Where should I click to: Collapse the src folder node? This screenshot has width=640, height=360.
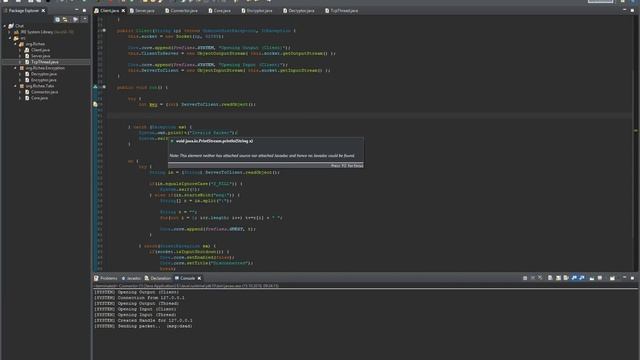tap(10, 38)
